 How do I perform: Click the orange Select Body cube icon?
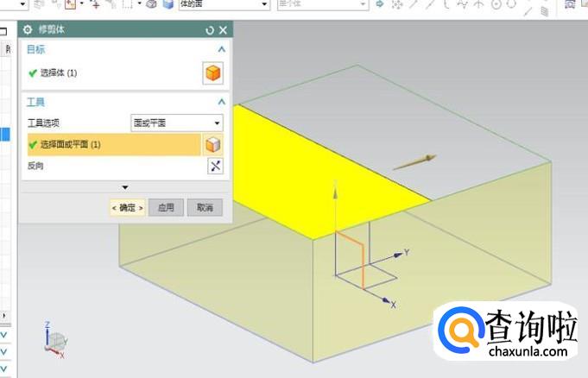coord(212,72)
